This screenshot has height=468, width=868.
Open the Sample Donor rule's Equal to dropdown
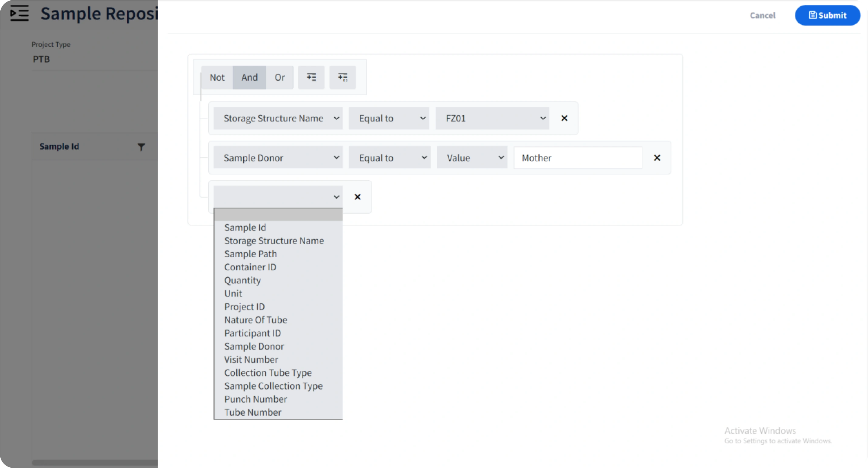click(389, 158)
